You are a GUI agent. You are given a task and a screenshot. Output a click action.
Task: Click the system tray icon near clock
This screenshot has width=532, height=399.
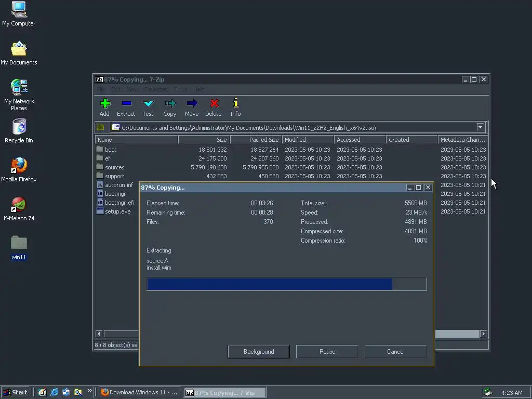coord(488,393)
